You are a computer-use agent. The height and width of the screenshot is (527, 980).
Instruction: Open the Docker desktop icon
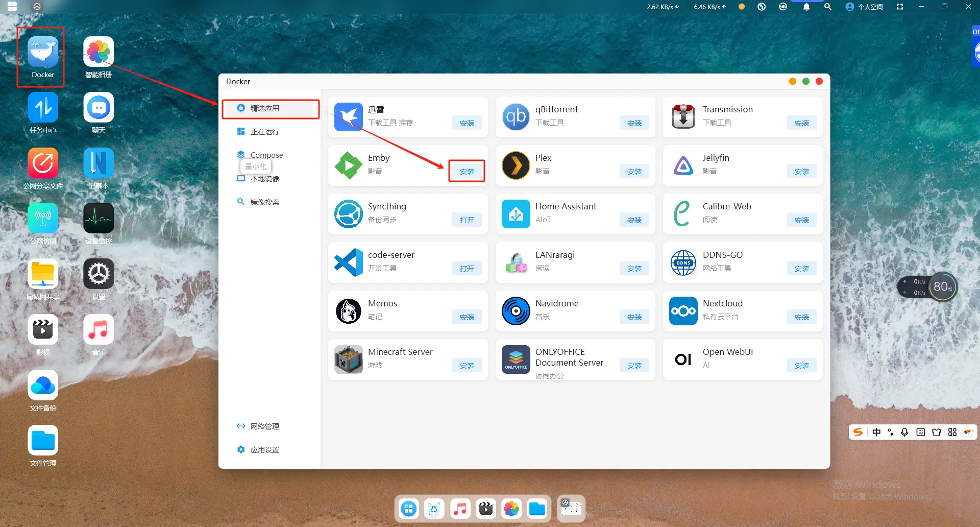pos(43,53)
